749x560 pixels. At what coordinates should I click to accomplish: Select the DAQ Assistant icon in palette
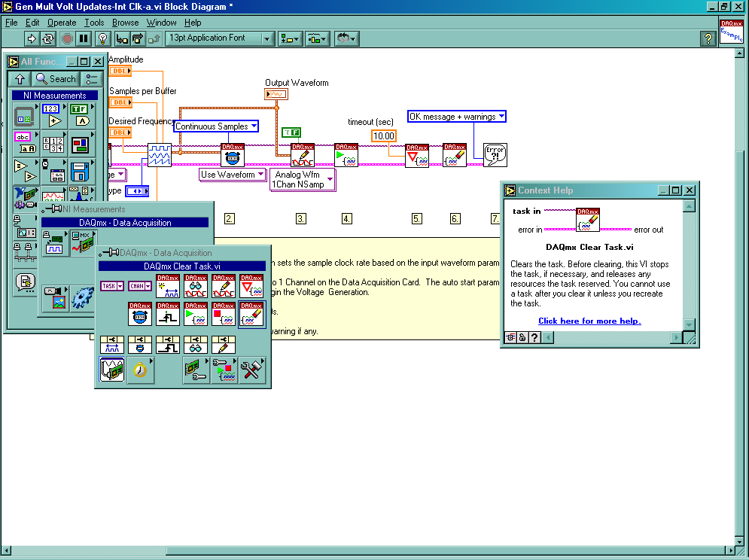click(111, 370)
